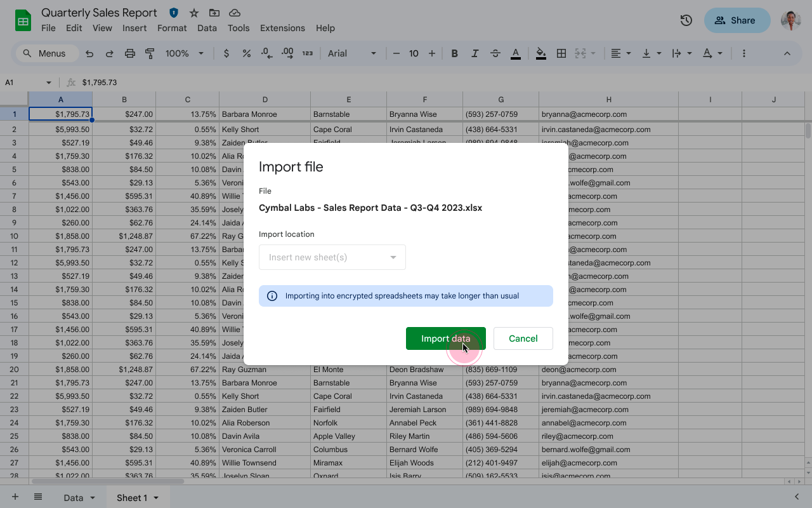The height and width of the screenshot is (508, 812).
Task: Toggle strikethrough formatting
Action: click(x=495, y=53)
